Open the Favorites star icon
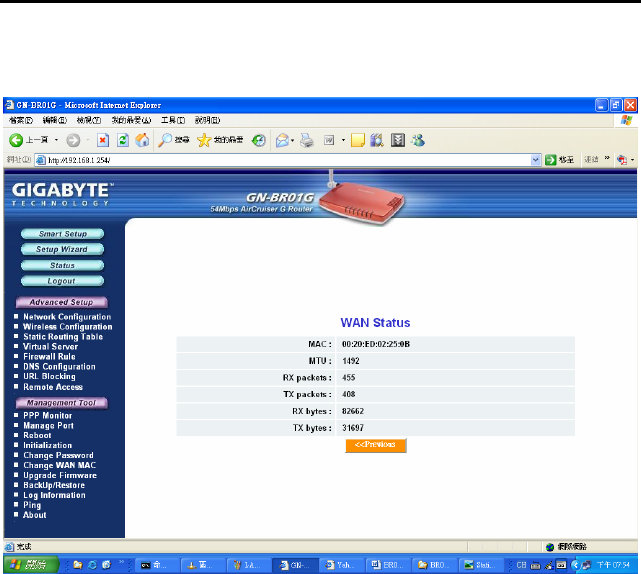Image resolution: width=641 pixels, height=574 pixels. 204,140
